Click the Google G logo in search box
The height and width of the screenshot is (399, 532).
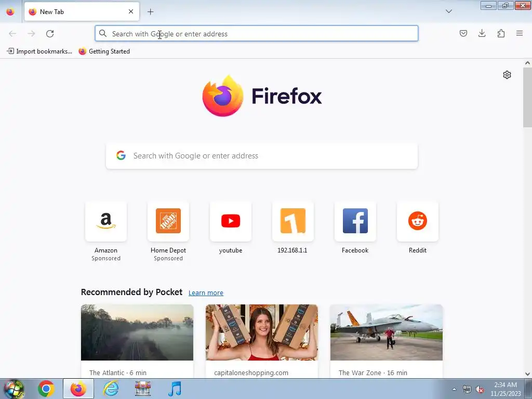(121, 155)
